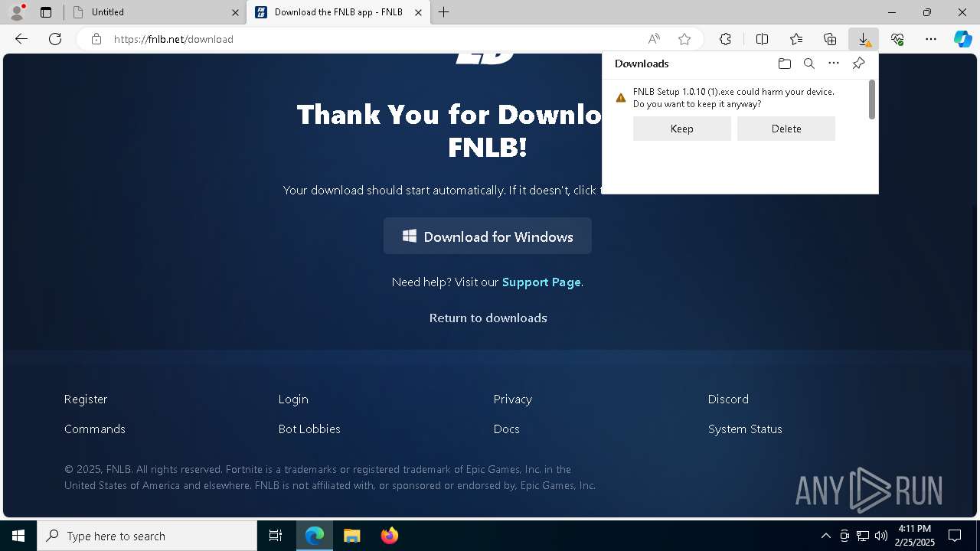Open the Bot Lobbies footer link
Screen dimensions: 980x551
point(309,429)
